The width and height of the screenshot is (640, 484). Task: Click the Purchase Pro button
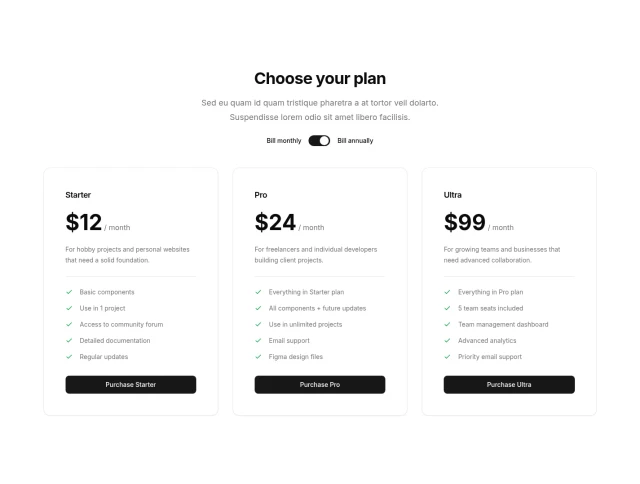pyautogui.click(x=320, y=385)
